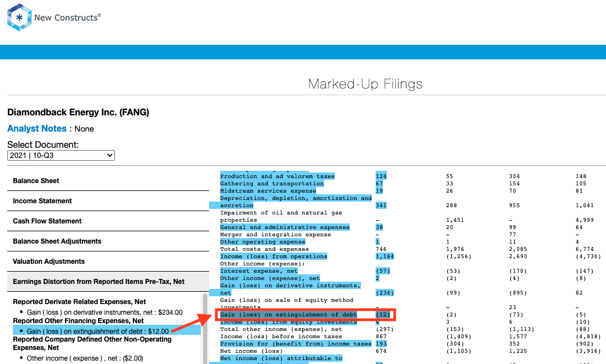Screen dimensions: 606x364
Task: Click 'Gain (loss) on extinguishment of debt' in the filing table
Action: click(x=288, y=315)
